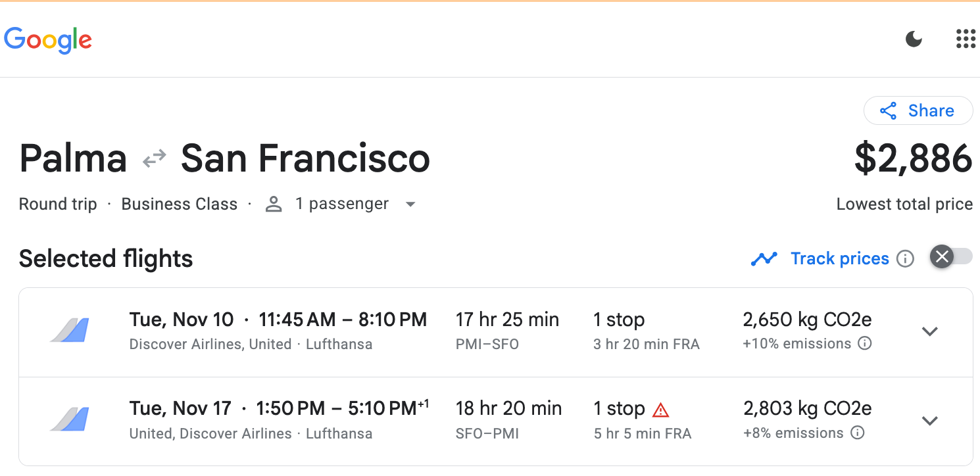
Task: Click the Track prices link
Action: tap(840, 259)
